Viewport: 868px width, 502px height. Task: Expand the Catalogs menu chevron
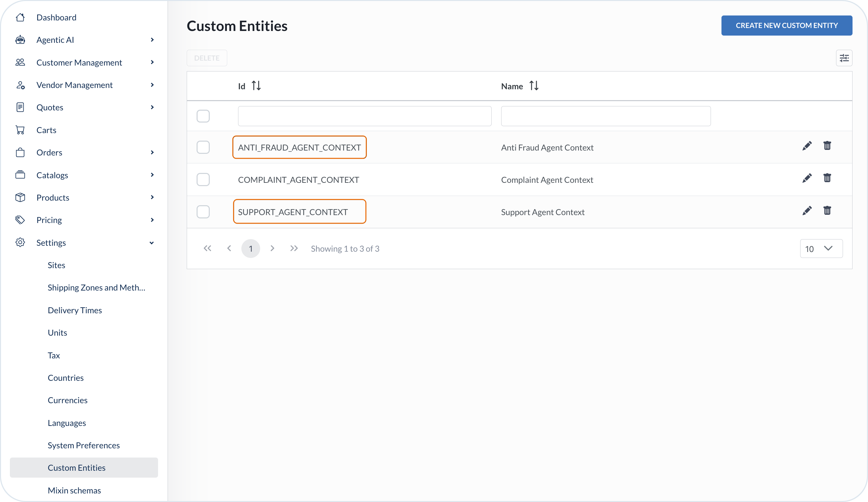(152, 175)
